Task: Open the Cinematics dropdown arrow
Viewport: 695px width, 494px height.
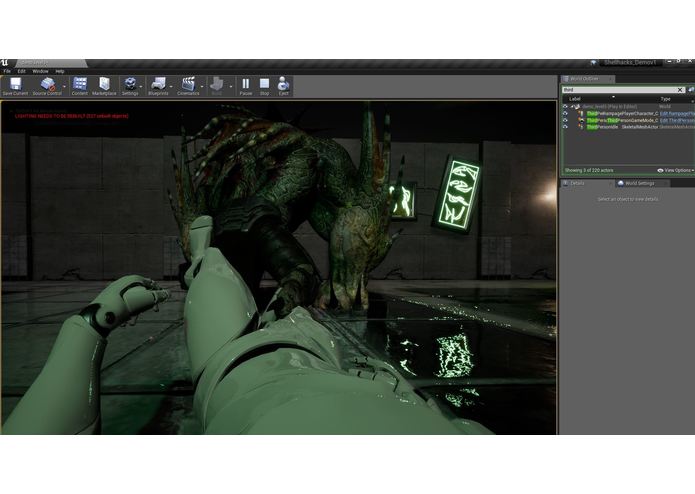Action: pyautogui.click(x=202, y=86)
